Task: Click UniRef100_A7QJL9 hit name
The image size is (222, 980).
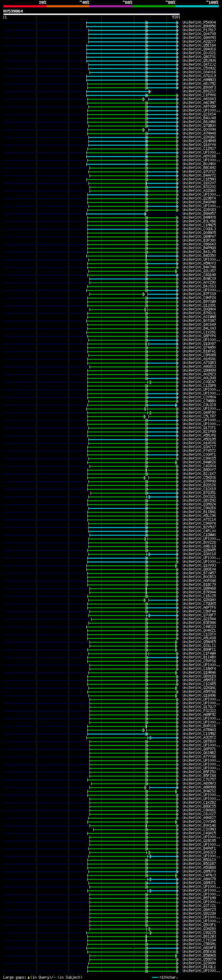Action: click(x=199, y=76)
